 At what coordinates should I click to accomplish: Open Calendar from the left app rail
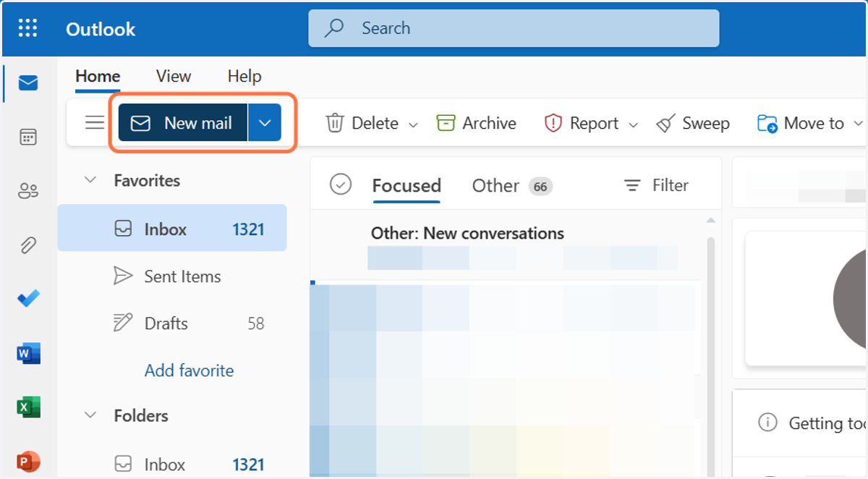[x=28, y=137]
